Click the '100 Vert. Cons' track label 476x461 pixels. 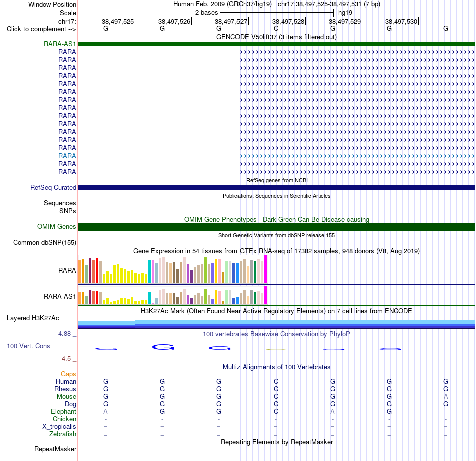28,346
